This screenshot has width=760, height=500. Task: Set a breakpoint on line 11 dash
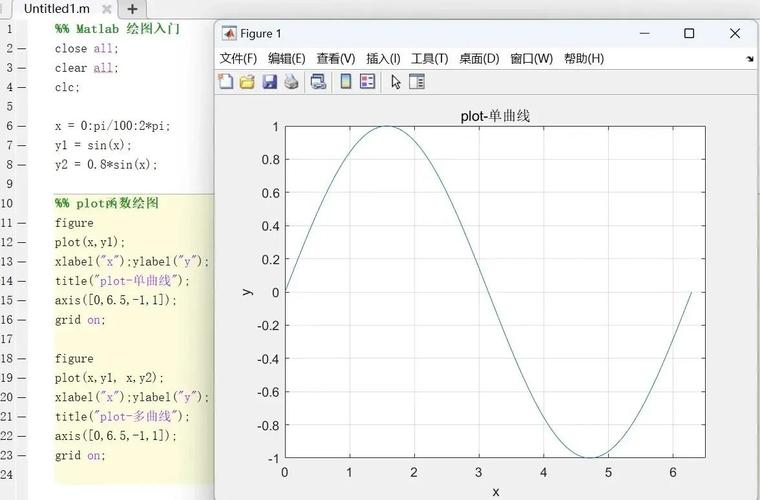click(21, 223)
